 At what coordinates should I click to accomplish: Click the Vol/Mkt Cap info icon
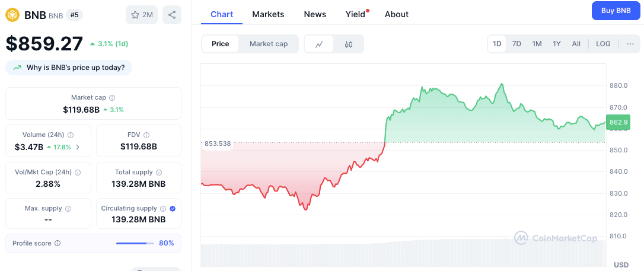click(x=78, y=173)
